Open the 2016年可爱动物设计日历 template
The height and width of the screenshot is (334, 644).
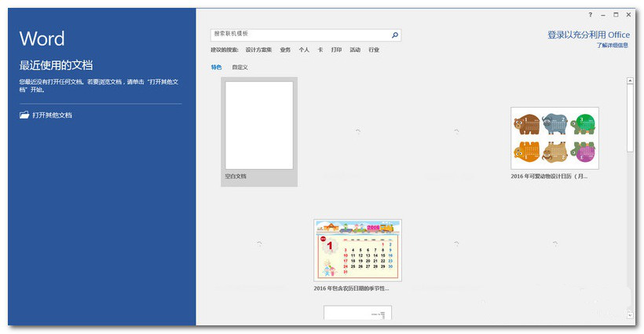(x=554, y=143)
